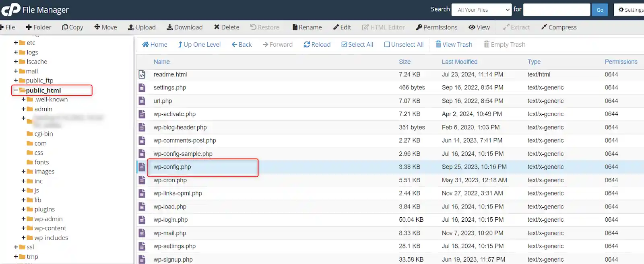Open Permissions for selected file
This screenshot has height=264, width=644.
(x=437, y=27)
